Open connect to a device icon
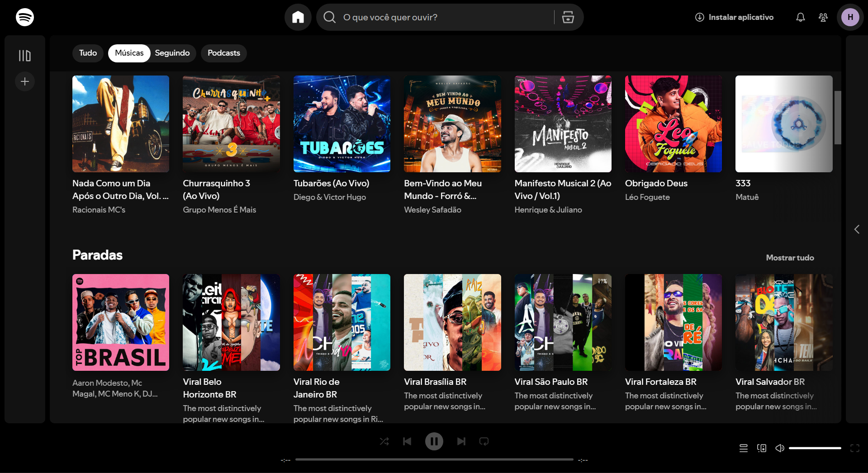This screenshot has height=473, width=868. coord(762,448)
